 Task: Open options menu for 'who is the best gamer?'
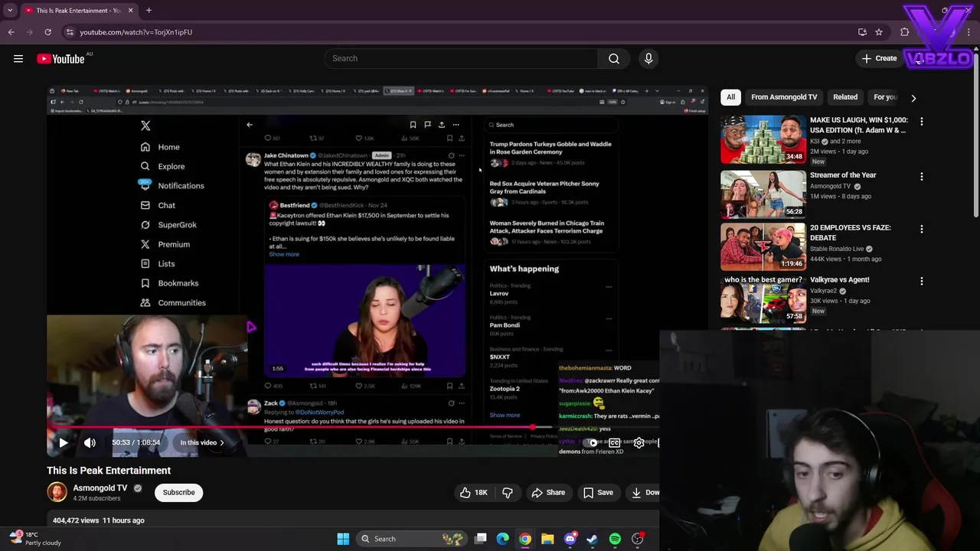click(x=922, y=282)
